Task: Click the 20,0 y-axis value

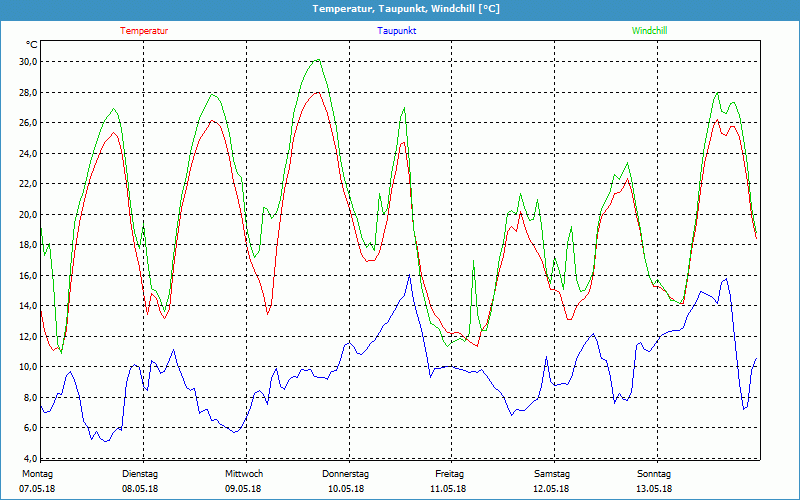Action: coord(28,214)
